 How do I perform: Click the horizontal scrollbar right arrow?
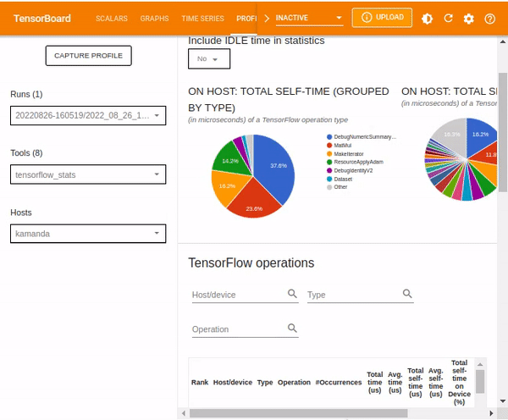point(491,413)
